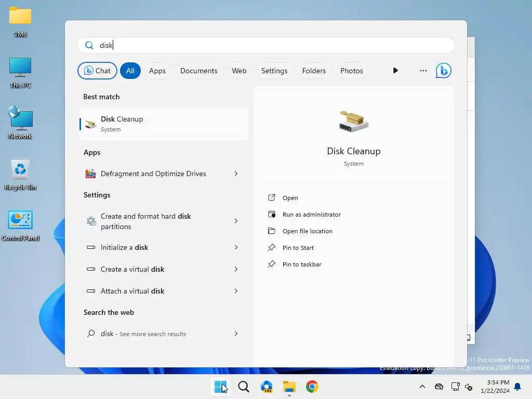This screenshot has height=399, width=532.
Task: Expand the Attach a virtual disk chevron
Action: [x=236, y=291]
